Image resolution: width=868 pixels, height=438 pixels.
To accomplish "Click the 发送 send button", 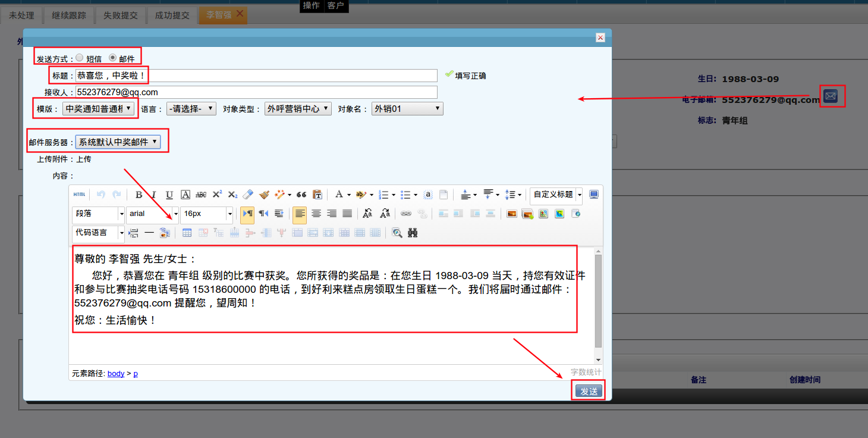I will pos(589,392).
